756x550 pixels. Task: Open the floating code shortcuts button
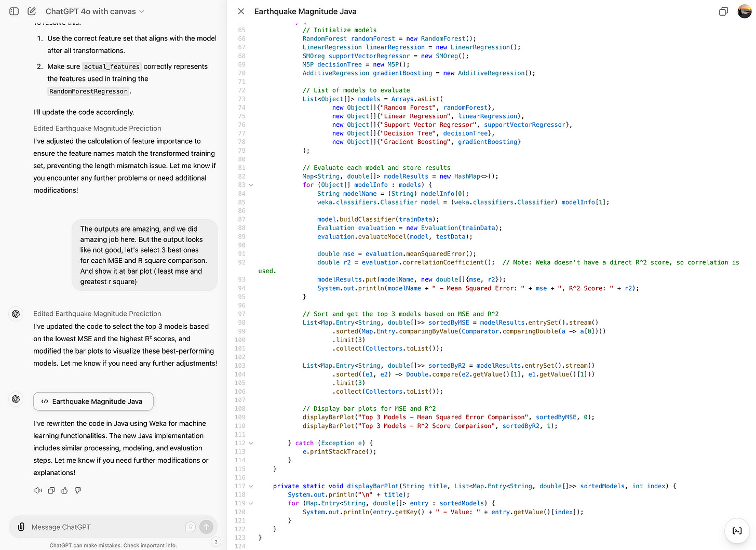737,530
